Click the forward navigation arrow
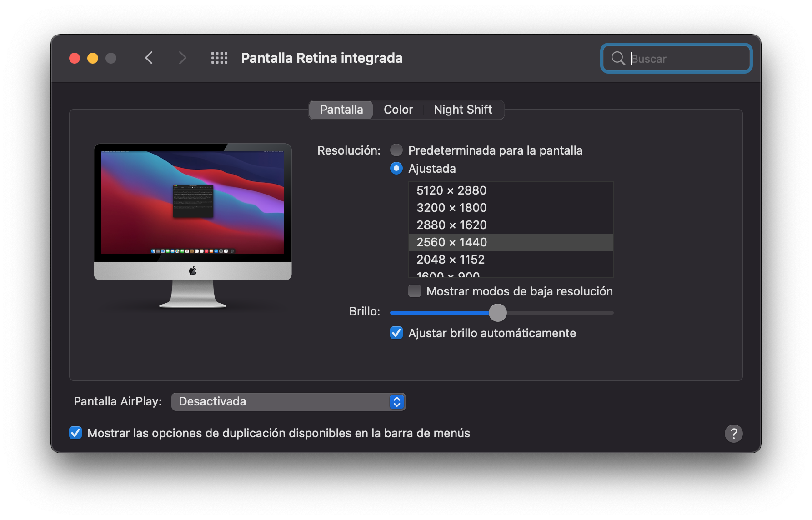Image resolution: width=812 pixels, height=520 pixels. 182,58
